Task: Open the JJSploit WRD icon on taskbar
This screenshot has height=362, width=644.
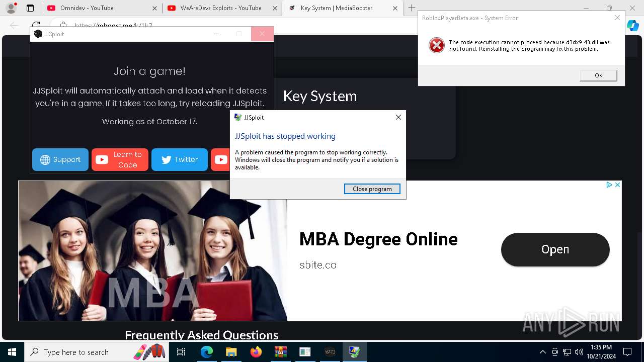Action: pyautogui.click(x=330, y=352)
